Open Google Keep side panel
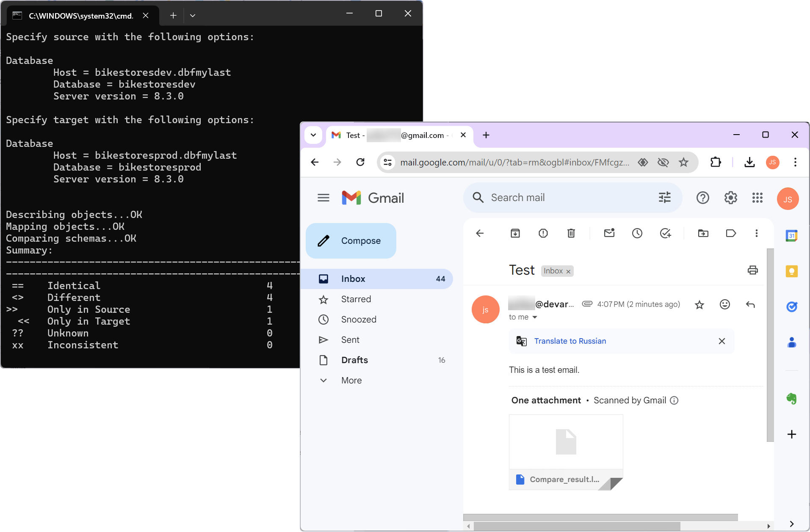 792,271
